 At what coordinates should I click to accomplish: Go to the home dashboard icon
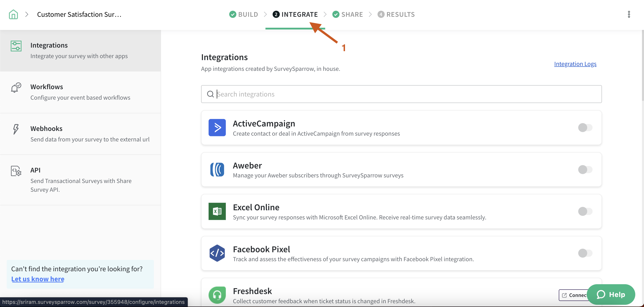click(x=13, y=14)
